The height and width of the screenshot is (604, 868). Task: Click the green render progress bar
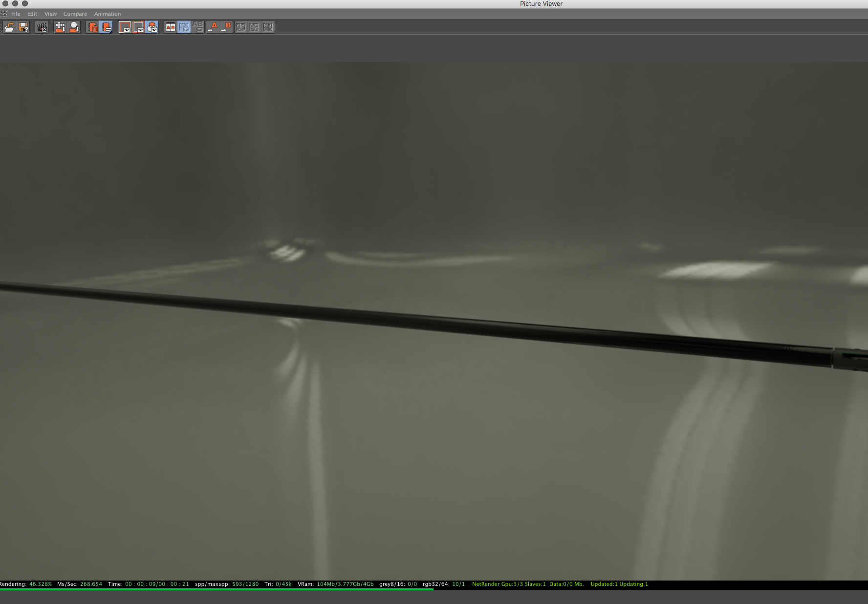click(x=217, y=589)
